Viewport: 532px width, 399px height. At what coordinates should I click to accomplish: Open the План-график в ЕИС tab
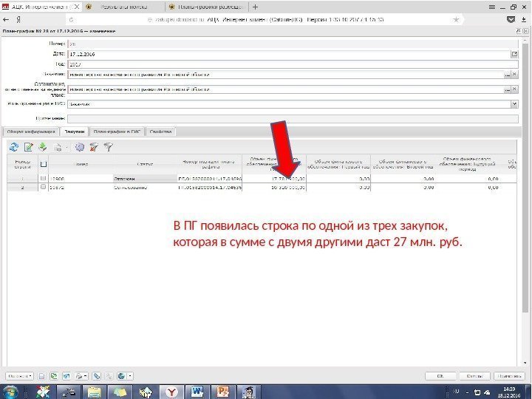click(117, 132)
